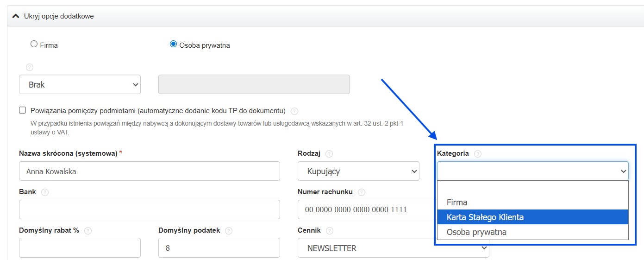Click the Nazwa skrócona (systemowa) label
This screenshot has height=260, width=644.
point(69,153)
